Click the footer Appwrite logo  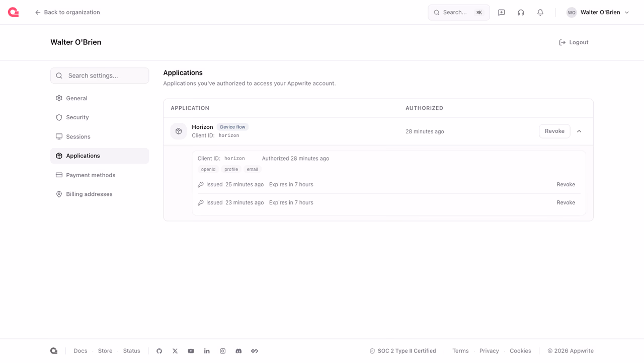pos(54,351)
